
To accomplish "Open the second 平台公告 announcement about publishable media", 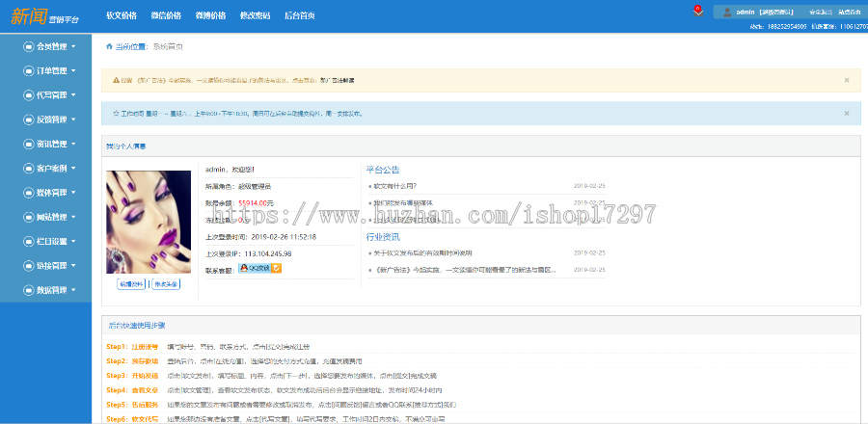I will (403, 203).
